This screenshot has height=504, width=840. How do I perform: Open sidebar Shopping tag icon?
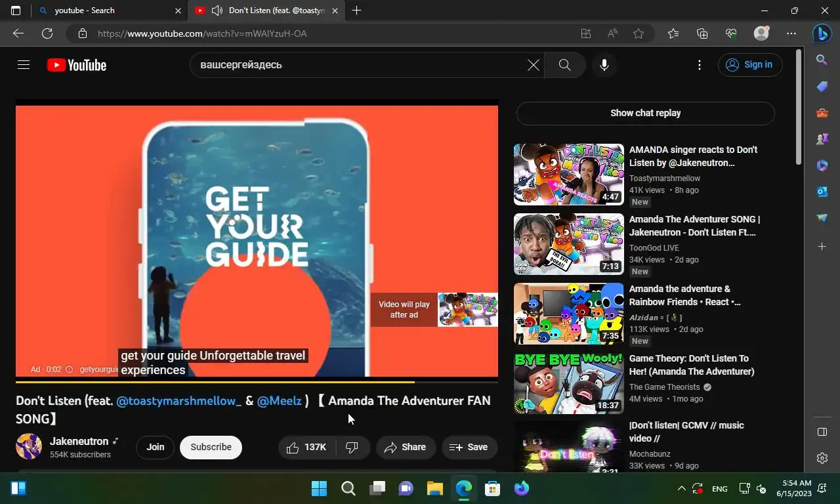tap(822, 87)
